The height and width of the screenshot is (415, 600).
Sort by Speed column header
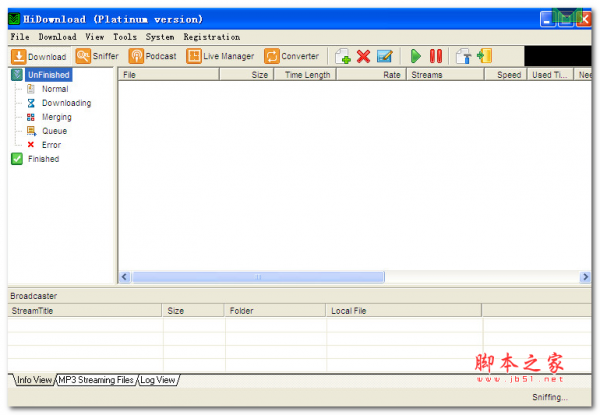coord(506,75)
